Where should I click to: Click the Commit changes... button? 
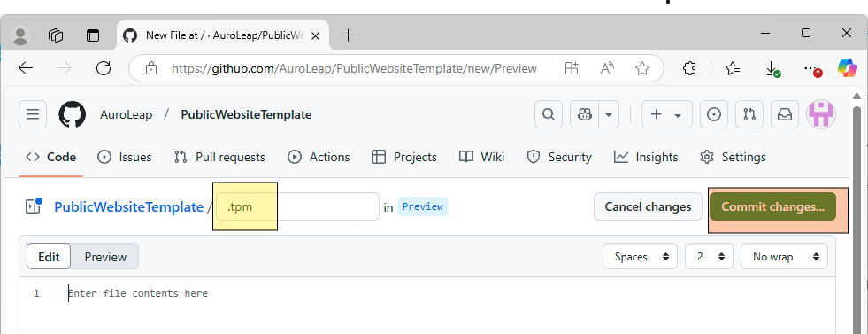tap(772, 206)
